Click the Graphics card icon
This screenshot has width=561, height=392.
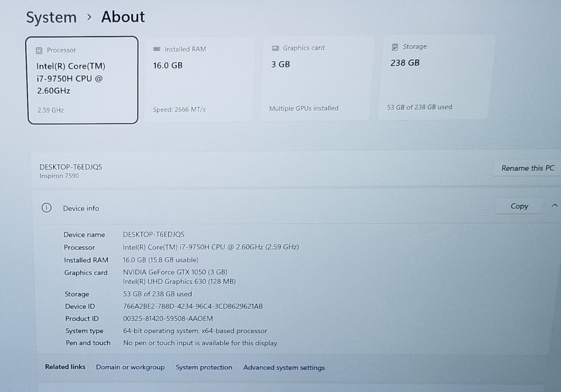[275, 48]
